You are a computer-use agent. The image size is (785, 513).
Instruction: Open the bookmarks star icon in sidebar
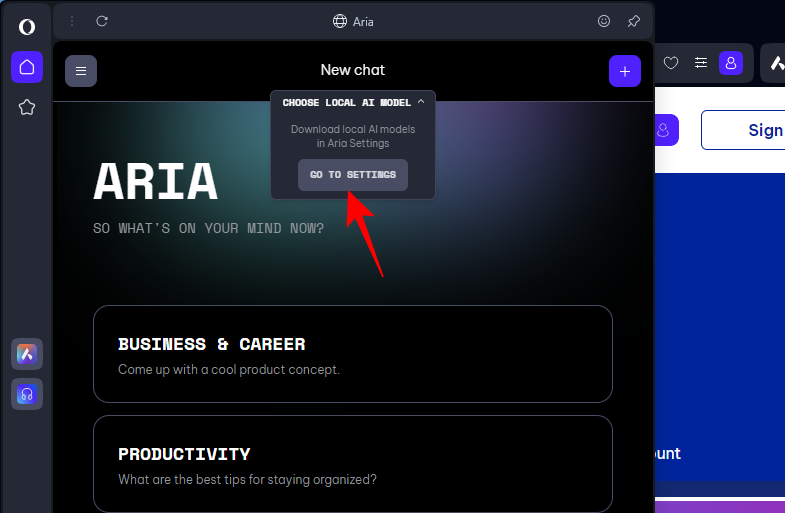click(x=27, y=107)
